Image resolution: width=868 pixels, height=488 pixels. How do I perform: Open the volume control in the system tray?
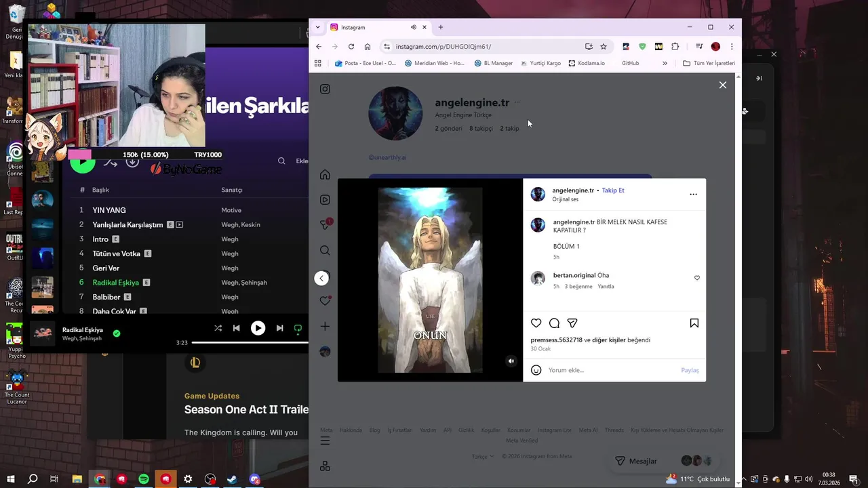808,479
